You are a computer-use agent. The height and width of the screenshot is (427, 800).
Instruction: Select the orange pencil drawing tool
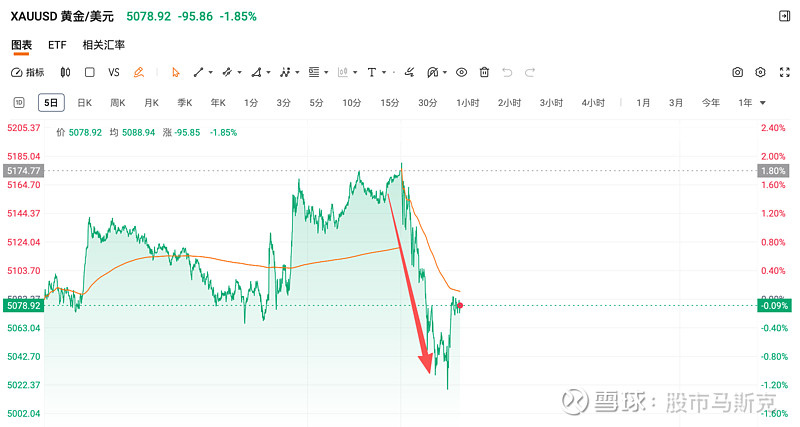pos(139,72)
